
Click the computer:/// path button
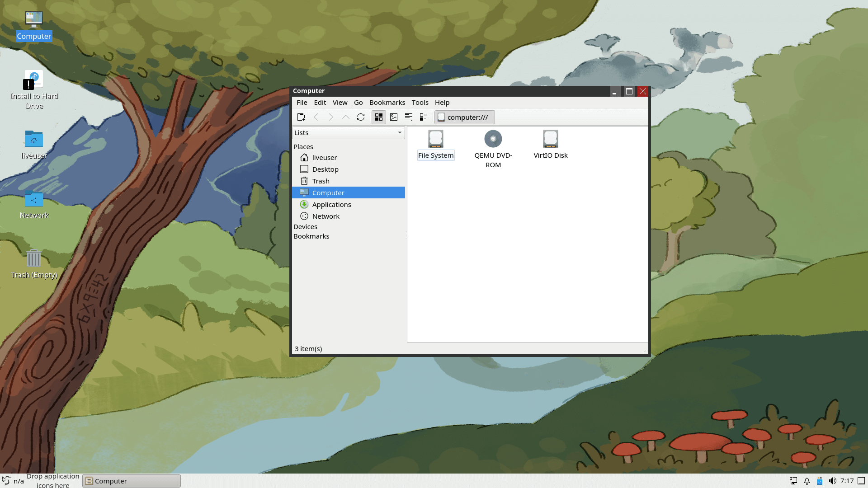(x=464, y=117)
